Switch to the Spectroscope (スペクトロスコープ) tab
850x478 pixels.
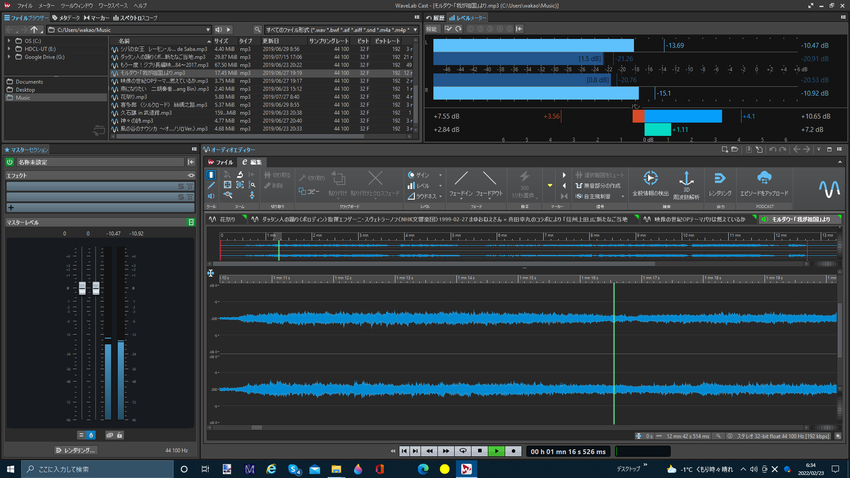click(135, 18)
